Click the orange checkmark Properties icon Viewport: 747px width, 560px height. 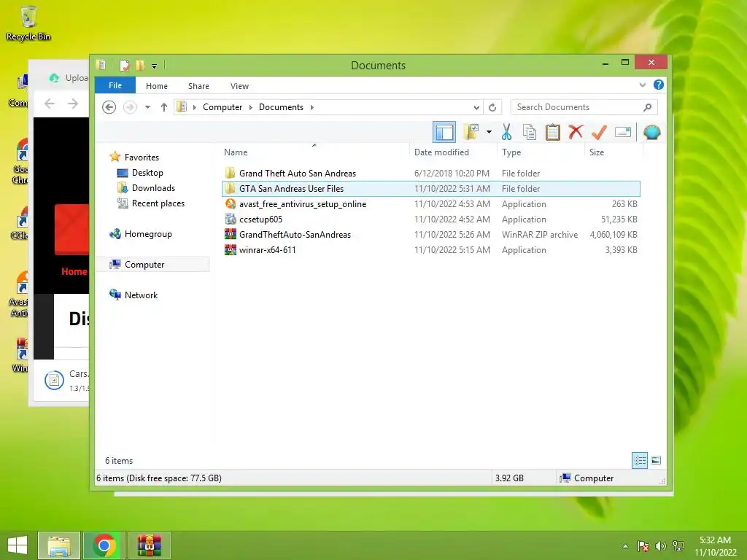click(x=599, y=132)
